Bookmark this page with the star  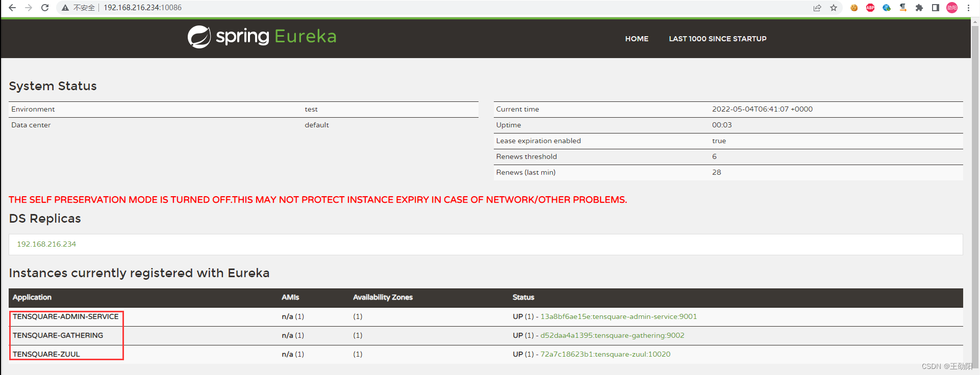tap(834, 8)
